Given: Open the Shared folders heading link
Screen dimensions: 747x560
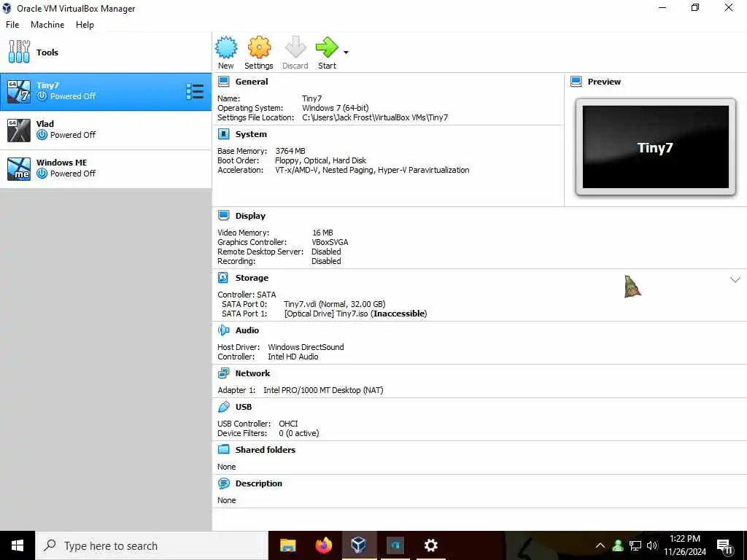Looking at the screenshot, I should coord(266,449).
